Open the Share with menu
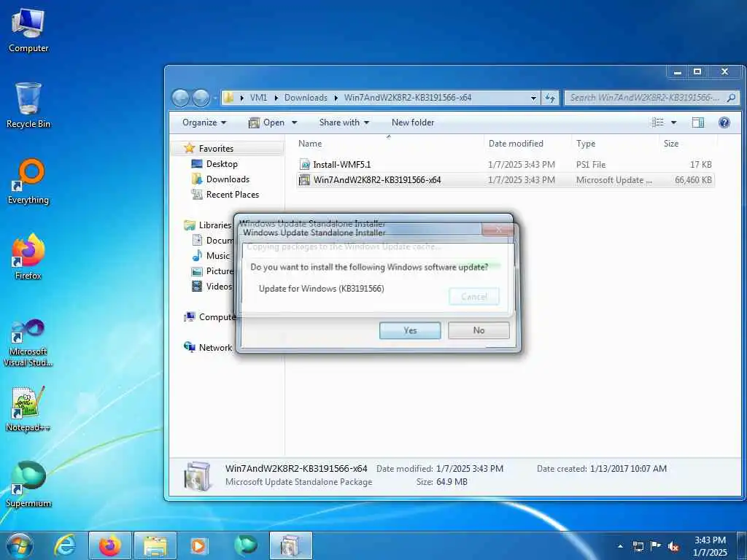Image resolution: width=747 pixels, height=560 pixels. [344, 122]
